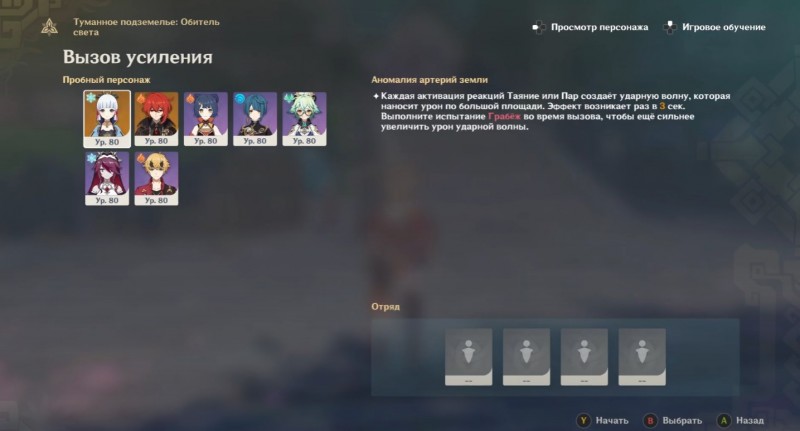This screenshot has height=431, width=800.
Task: Select the white-haired Cryo trial character
Action: click(107, 119)
